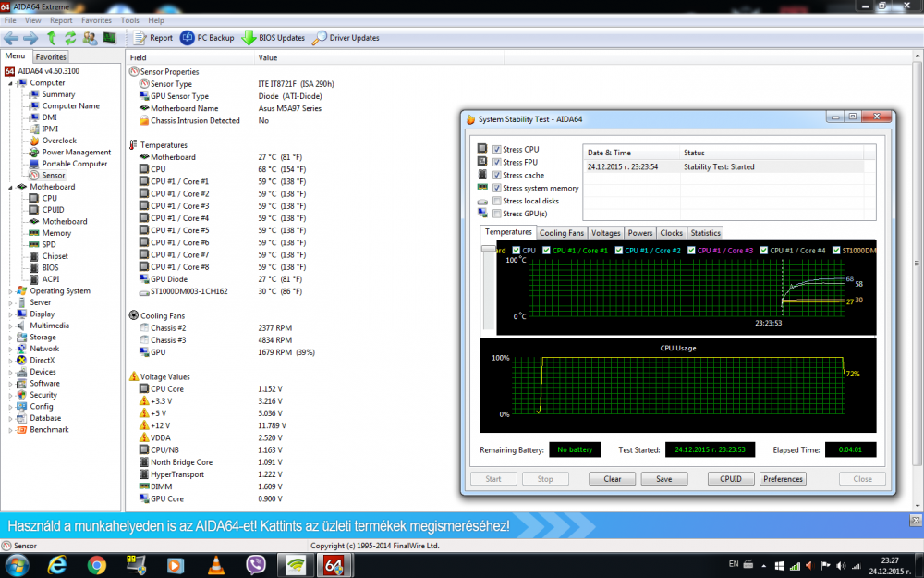Image resolution: width=924 pixels, height=578 pixels.
Task: Toggle the Stress cache checkbox
Action: tap(497, 175)
